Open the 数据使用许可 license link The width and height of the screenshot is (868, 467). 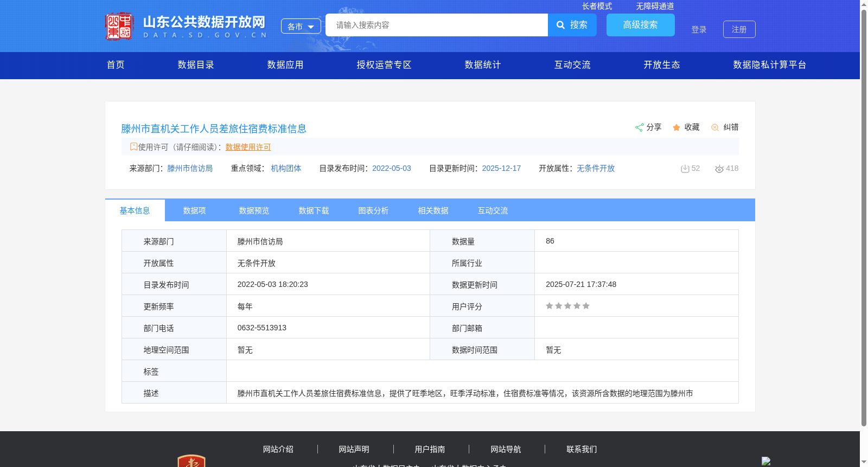pos(248,147)
